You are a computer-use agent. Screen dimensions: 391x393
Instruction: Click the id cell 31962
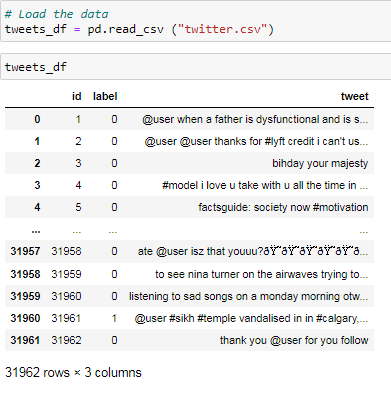pyautogui.click(x=66, y=340)
